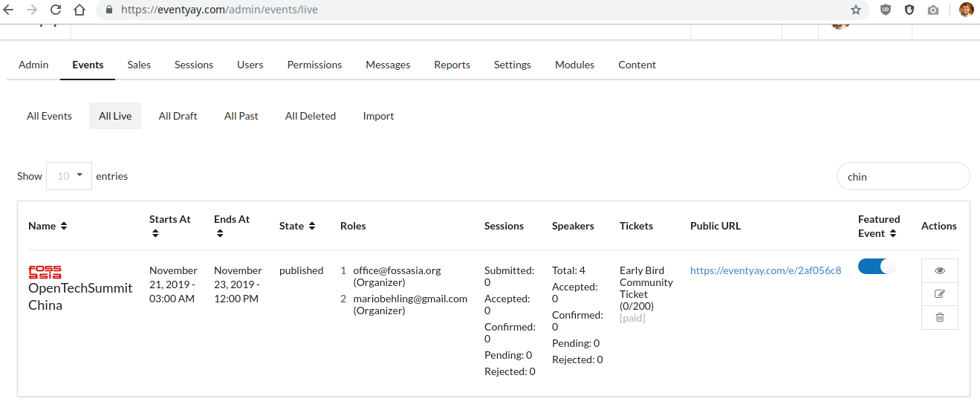
Task: Click the edit pencil icon for event
Action: [x=939, y=294]
